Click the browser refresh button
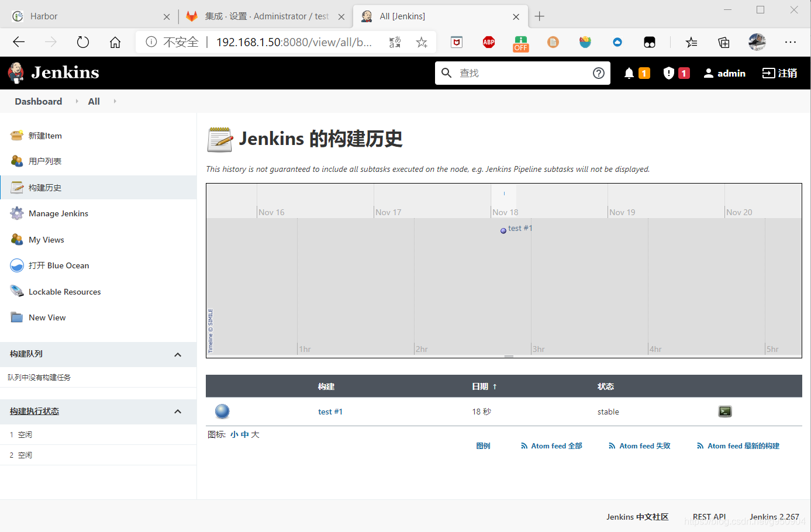The image size is (811, 532). tap(83, 42)
